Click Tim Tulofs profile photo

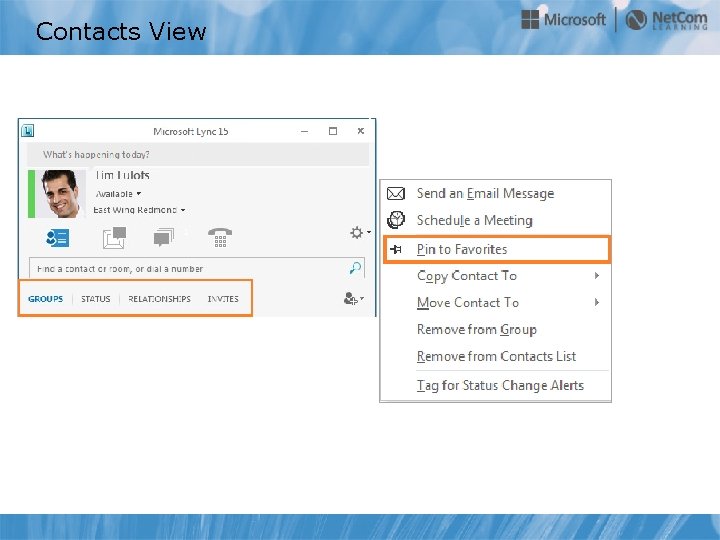pyautogui.click(x=61, y=194)
